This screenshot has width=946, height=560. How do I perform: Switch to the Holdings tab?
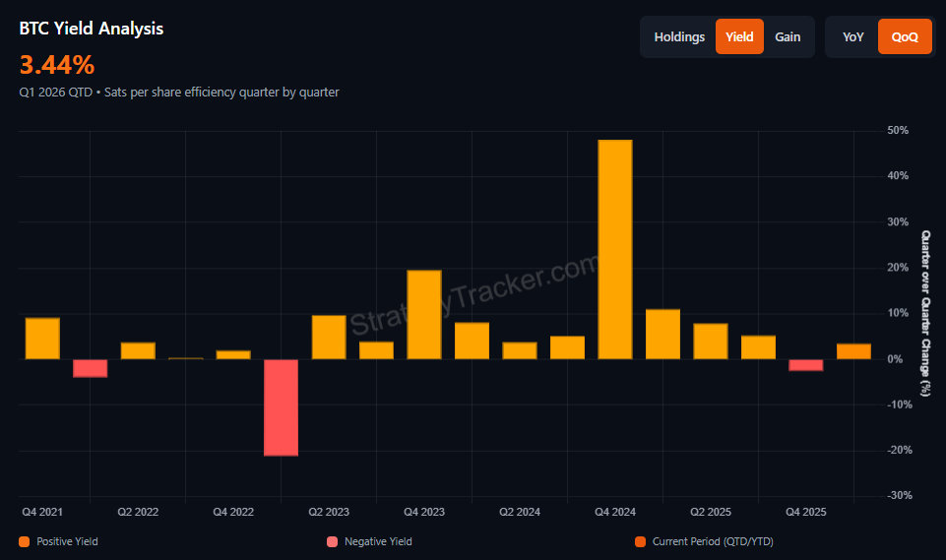tap(679, 37)
